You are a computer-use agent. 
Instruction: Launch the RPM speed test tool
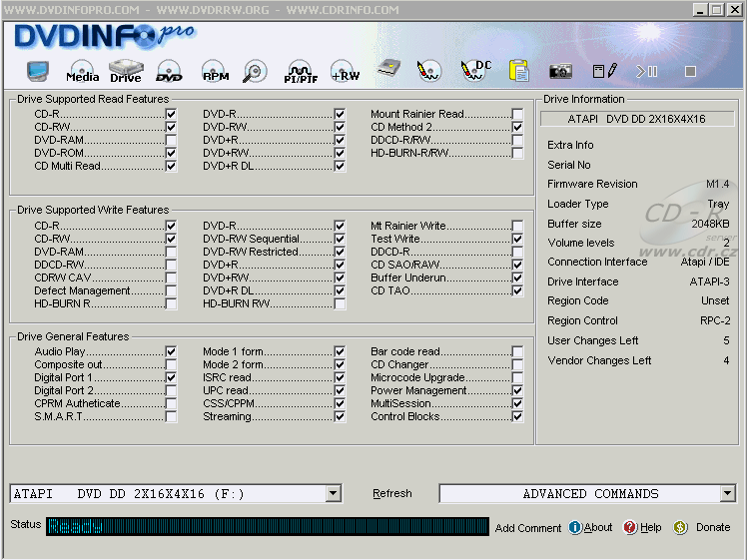[x=215, y=72]
